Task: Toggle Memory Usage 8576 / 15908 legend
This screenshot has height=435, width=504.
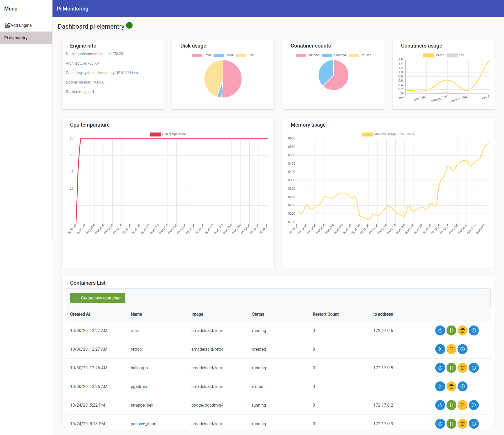Action: (x=388, y=134)
